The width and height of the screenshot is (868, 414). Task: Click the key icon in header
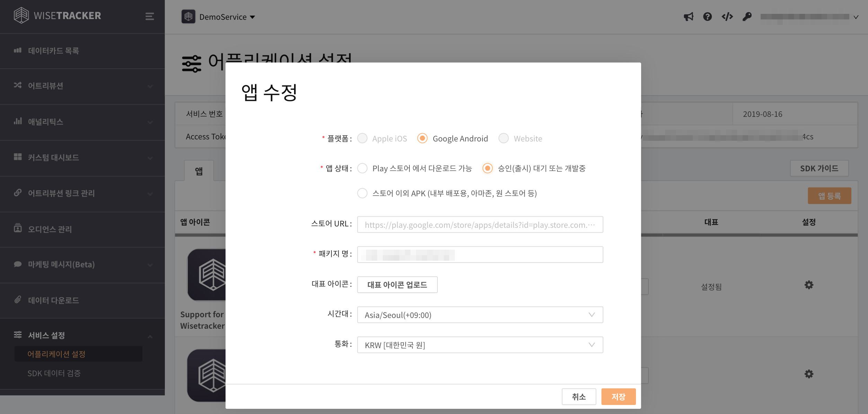pos(747,17)
